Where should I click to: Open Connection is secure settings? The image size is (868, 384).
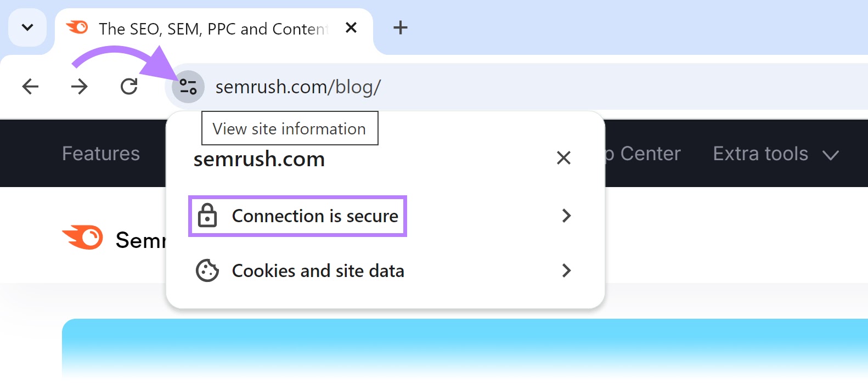[x=314, y=216]
